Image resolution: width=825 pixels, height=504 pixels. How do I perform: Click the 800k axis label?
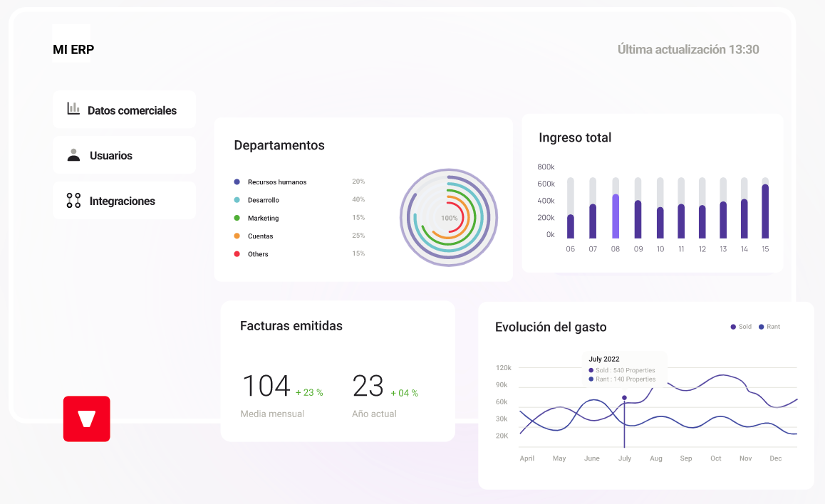click(x=546, y=167)
